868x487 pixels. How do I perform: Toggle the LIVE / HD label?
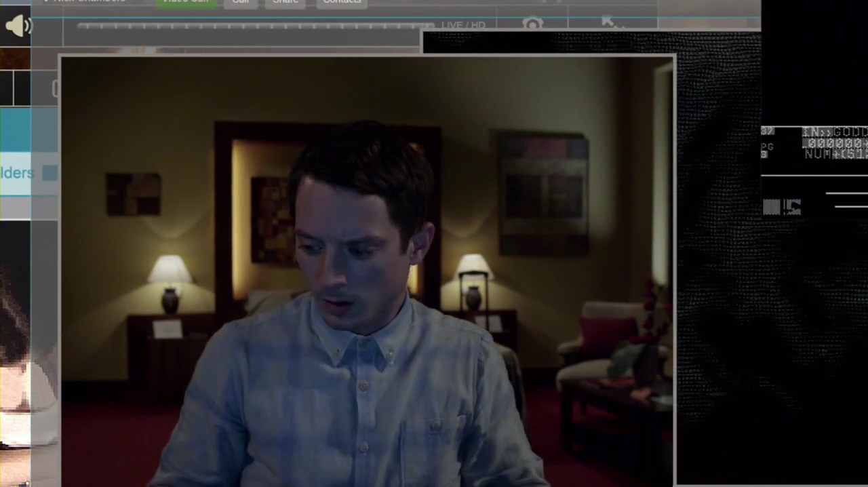(x=463, y=25)
